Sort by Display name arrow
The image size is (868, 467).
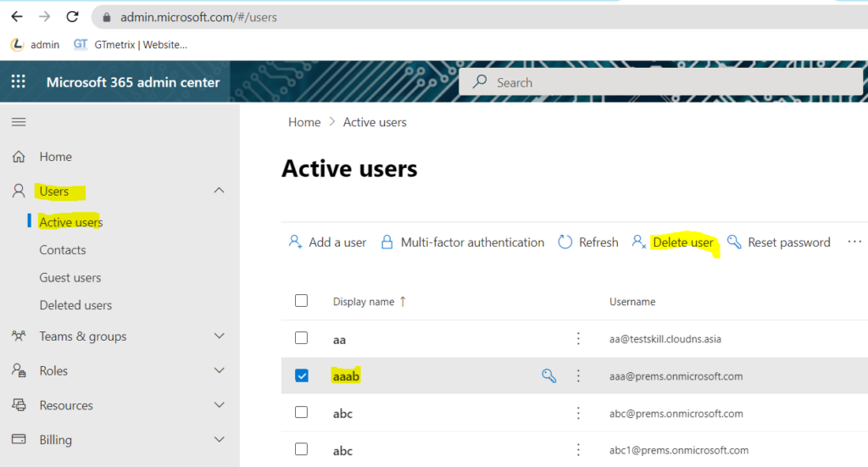(x=403, y=302)
